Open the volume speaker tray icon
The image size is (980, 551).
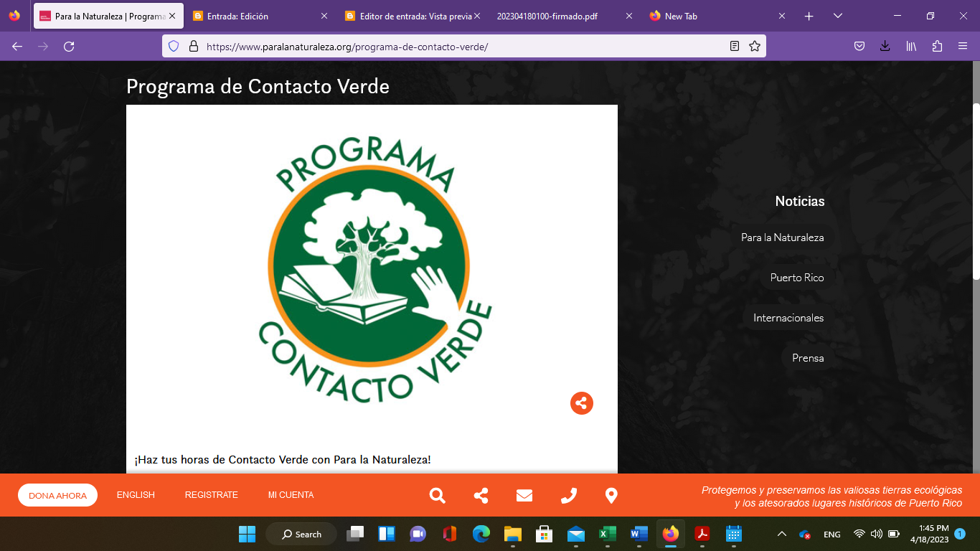[x=876, y=534]
